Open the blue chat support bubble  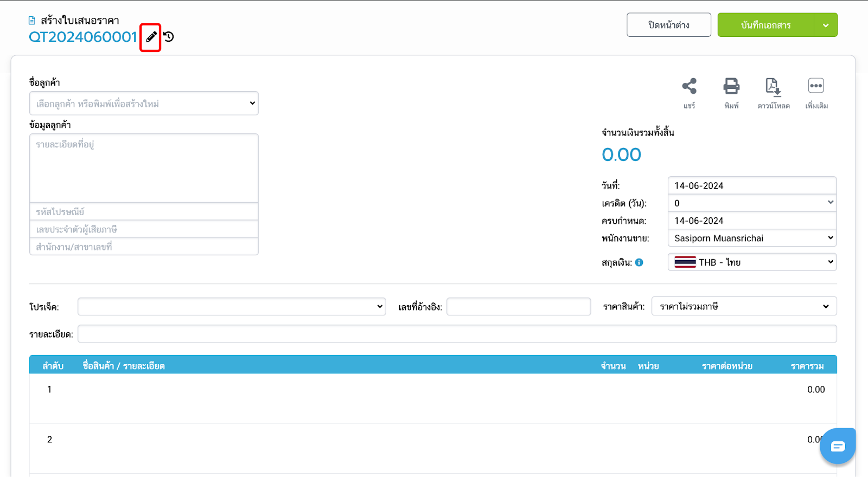point(837,446)
